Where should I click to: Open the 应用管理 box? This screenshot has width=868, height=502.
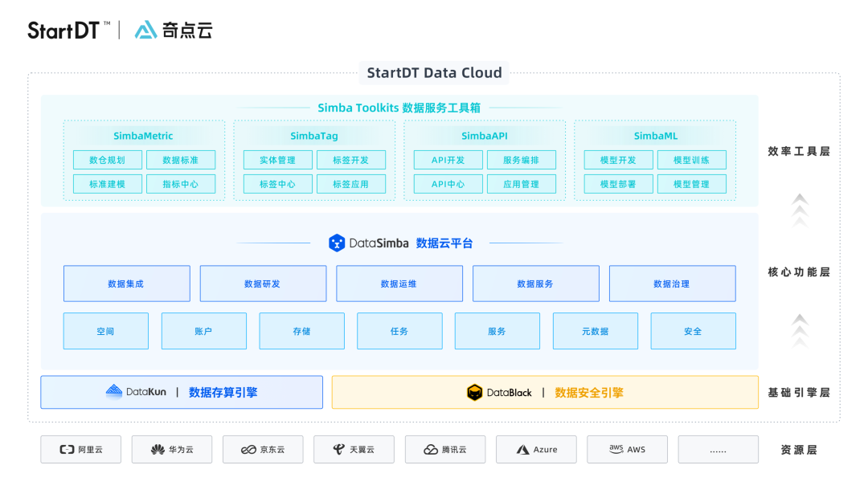point(522,184)
